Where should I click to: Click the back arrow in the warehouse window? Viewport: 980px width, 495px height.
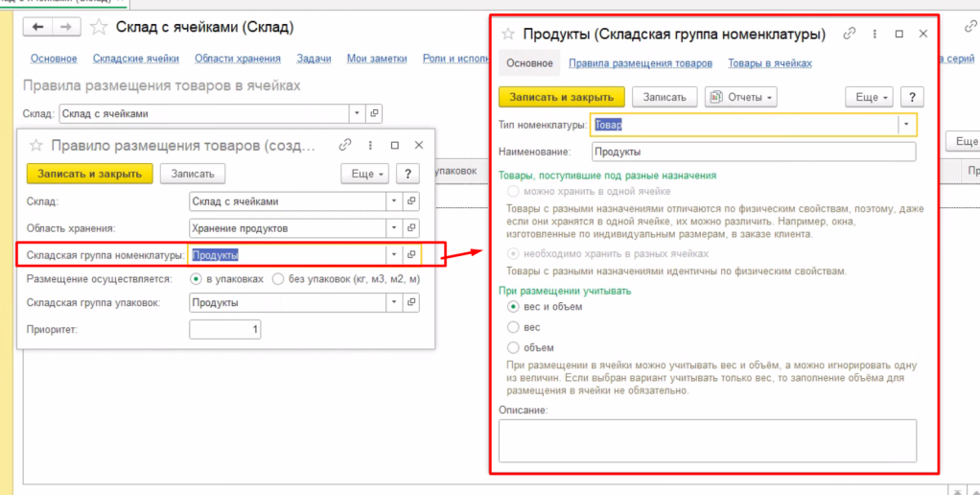click(x=38, y=27)
